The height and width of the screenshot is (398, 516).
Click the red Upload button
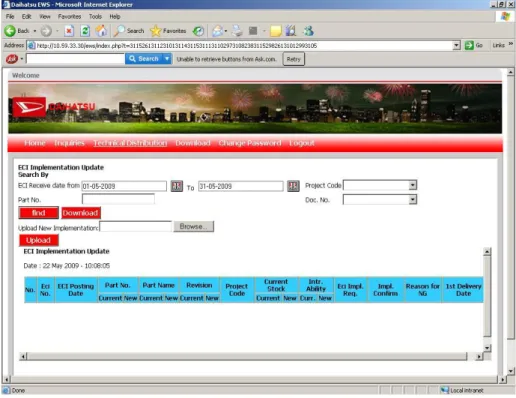coord(39,240)
